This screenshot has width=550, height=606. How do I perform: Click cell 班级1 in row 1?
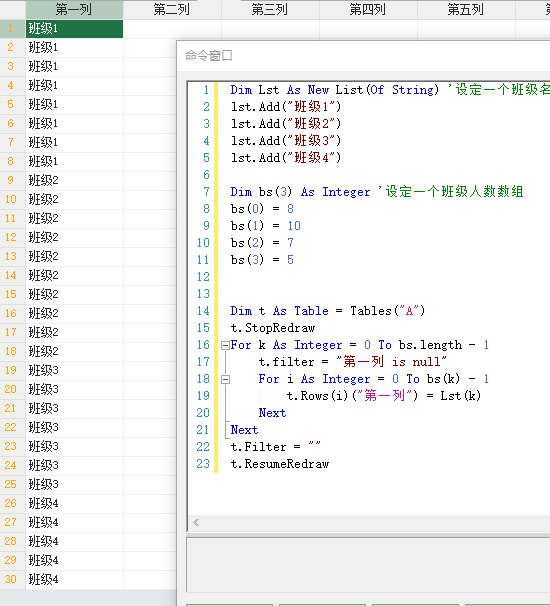click(x=74, y=29)
